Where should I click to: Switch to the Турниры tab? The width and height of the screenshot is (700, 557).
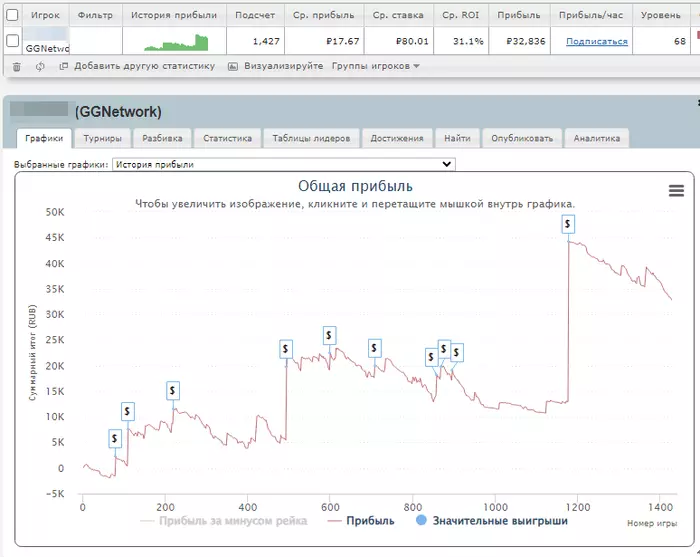point(102,138)
